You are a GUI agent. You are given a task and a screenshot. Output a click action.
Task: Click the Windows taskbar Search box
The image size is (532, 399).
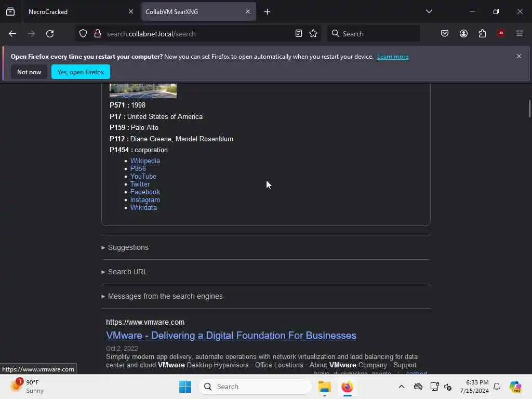(x=255, y=387)
